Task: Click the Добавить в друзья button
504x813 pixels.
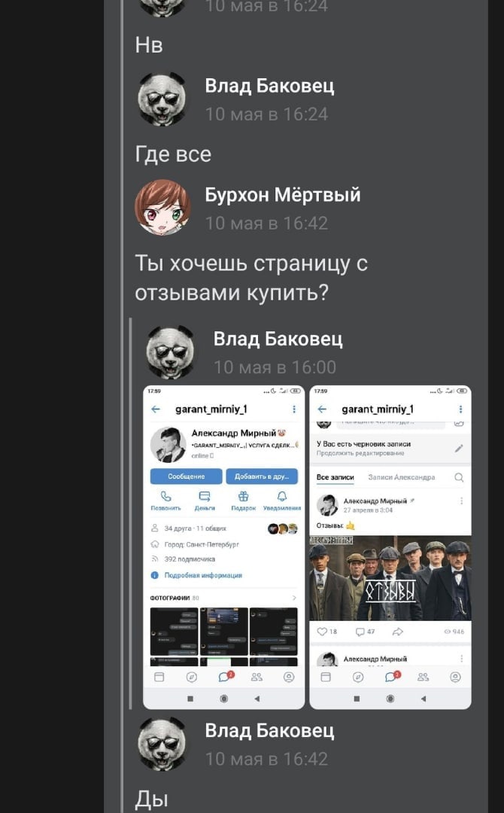Action: (x=262, y=476)
